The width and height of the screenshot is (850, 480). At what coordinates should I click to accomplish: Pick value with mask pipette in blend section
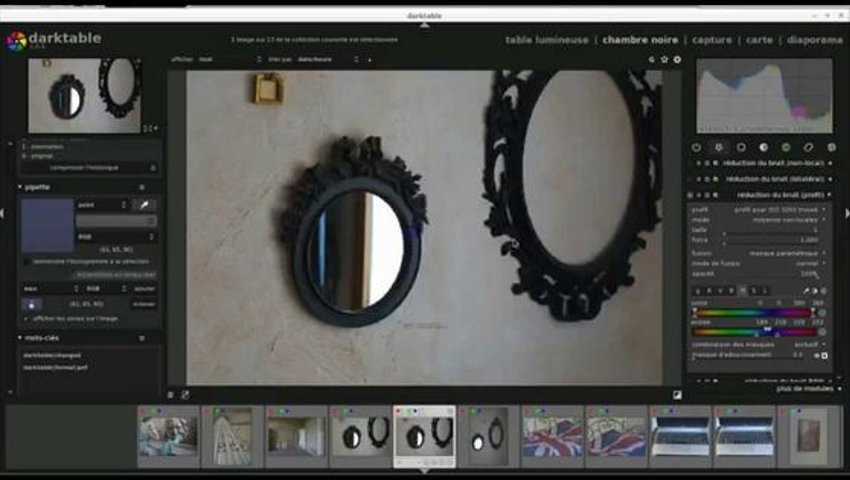(806, 291)
